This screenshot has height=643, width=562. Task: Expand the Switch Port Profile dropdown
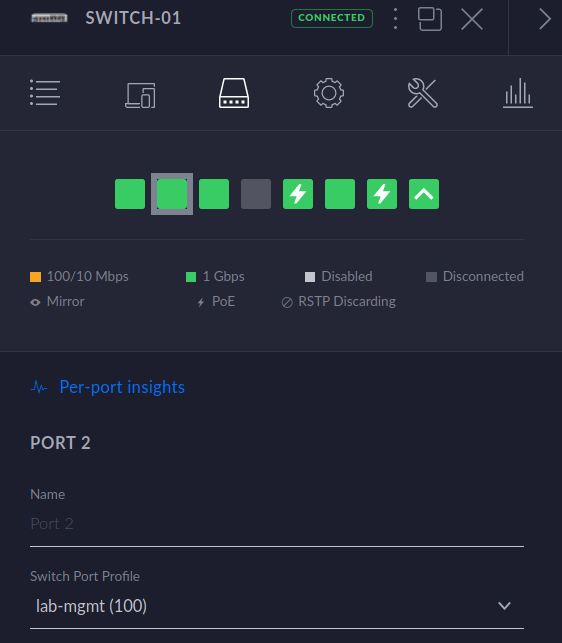click(277, 606)
